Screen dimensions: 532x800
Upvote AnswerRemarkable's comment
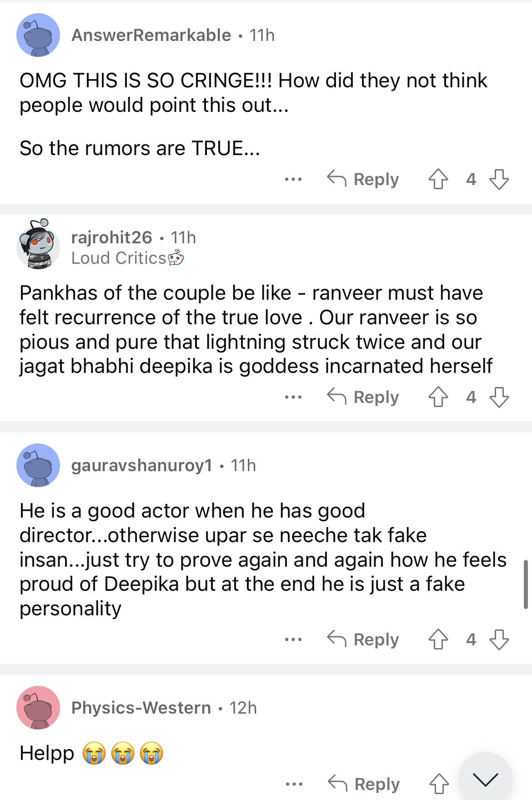438,179
